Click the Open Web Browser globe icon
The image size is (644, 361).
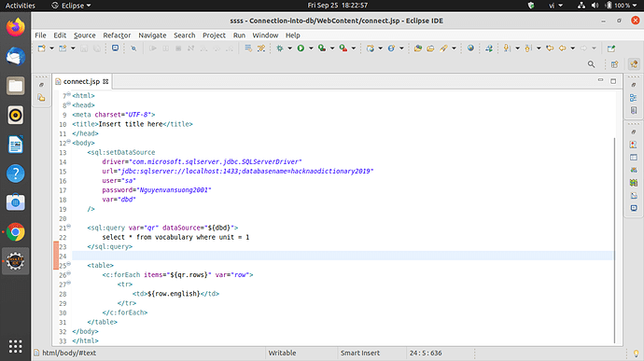470,49
